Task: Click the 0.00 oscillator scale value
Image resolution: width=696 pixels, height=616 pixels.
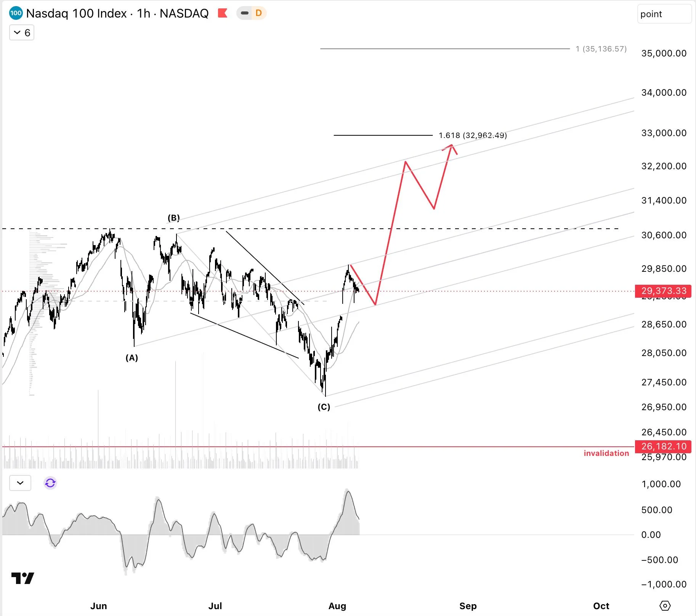Action: coord(651,535)
